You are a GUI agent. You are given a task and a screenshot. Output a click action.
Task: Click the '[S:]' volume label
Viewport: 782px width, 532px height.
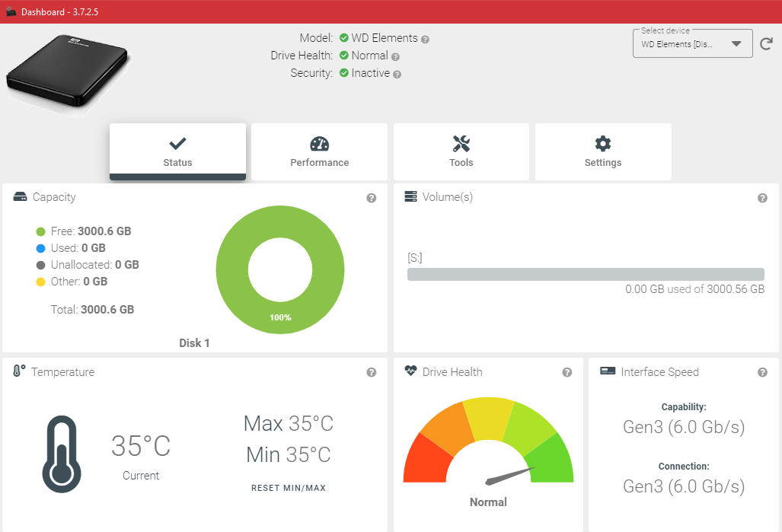414,258
